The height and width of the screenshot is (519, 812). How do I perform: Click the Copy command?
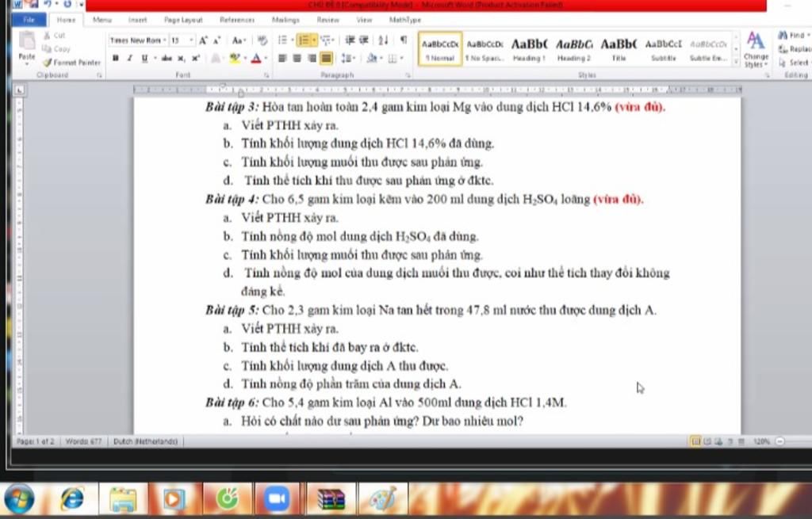(56, 48)
